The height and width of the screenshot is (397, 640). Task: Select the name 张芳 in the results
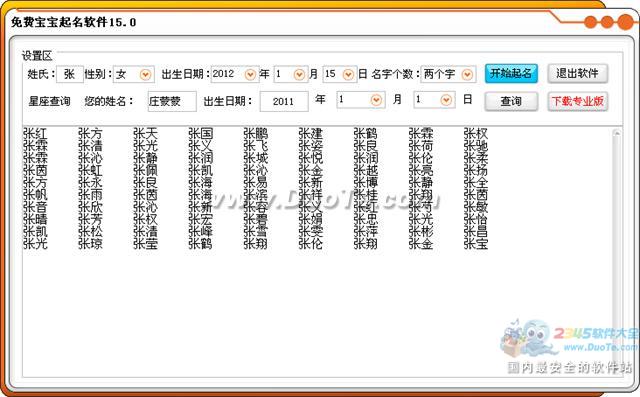pyautogui.click(x=90, y=219)
